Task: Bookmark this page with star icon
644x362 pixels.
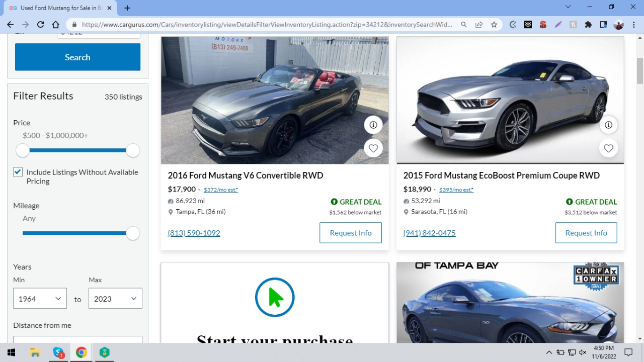Action: [x=494, y=24]
